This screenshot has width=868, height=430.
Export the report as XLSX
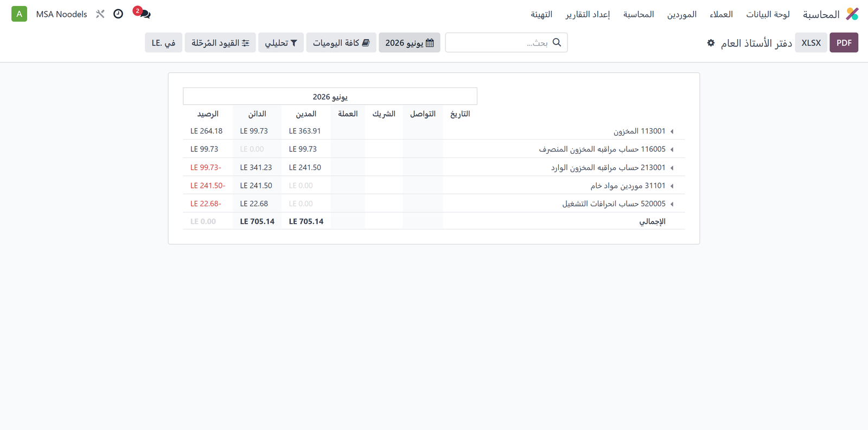pos(811,43)
